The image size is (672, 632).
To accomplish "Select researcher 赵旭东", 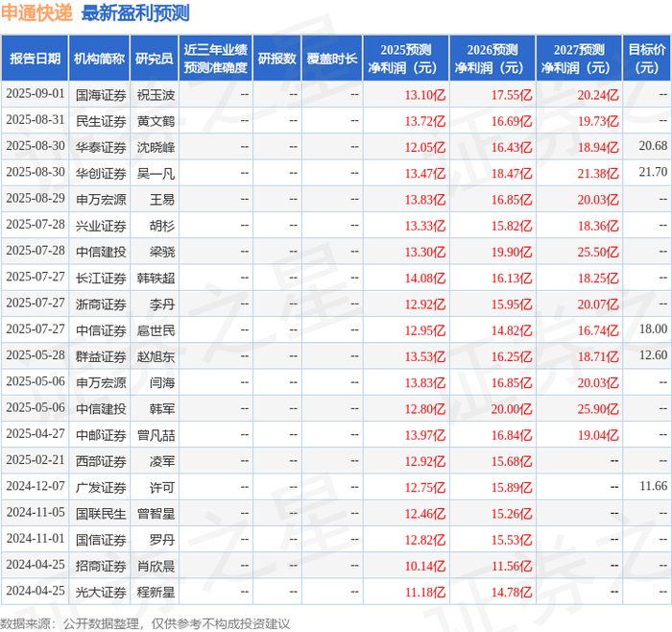I will (x=156, y=356).
